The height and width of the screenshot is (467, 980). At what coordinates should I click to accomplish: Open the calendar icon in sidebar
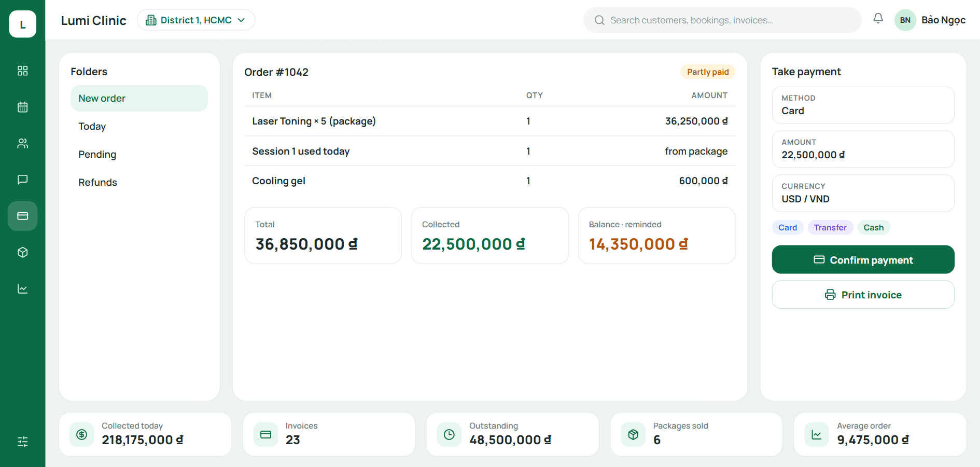(22, 107)
